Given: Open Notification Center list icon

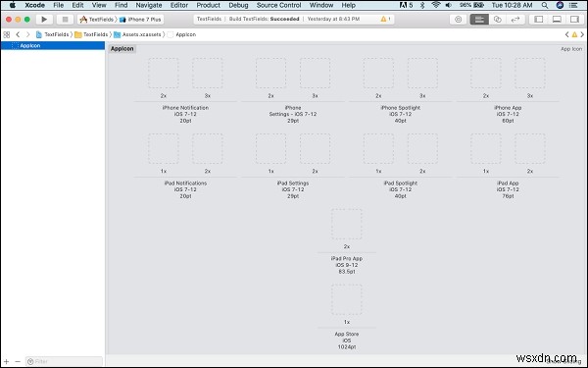Looking at the screenshot, I should tap(573, 5).
